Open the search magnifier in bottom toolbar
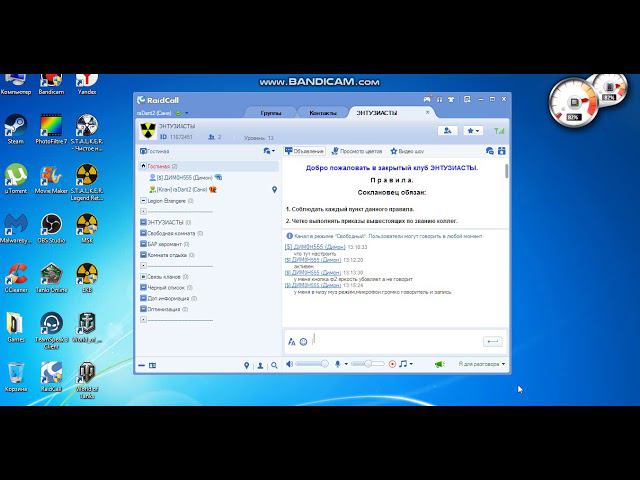The image size is (640, 480). pos(274,365)
